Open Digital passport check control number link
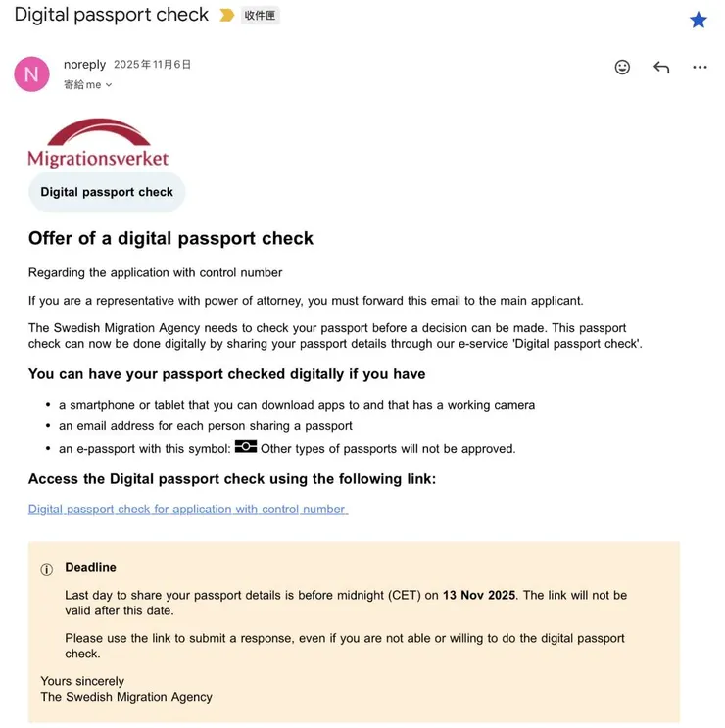The height and width of the screenshot is (728, 725). tap(188, 510)
